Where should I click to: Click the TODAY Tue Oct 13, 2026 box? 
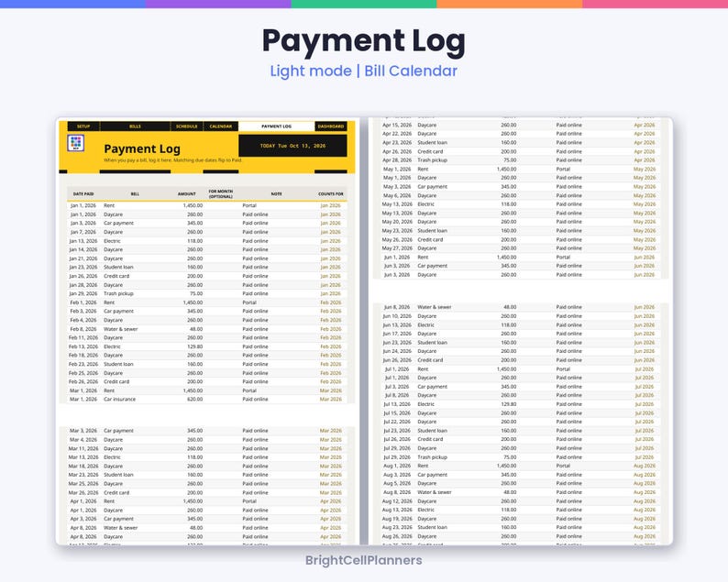[293, 146]
